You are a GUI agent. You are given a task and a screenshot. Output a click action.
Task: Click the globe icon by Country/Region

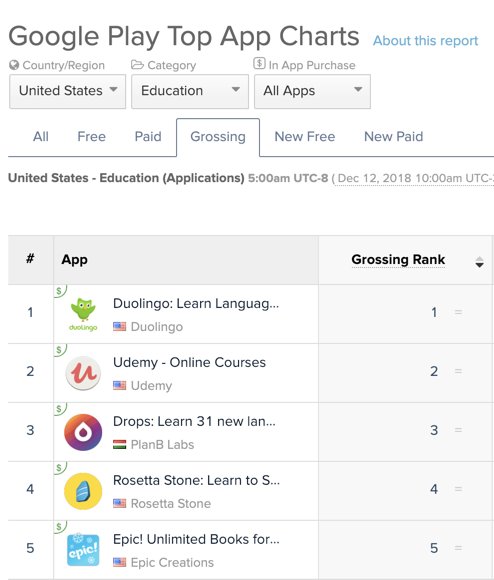coord(14,65)
